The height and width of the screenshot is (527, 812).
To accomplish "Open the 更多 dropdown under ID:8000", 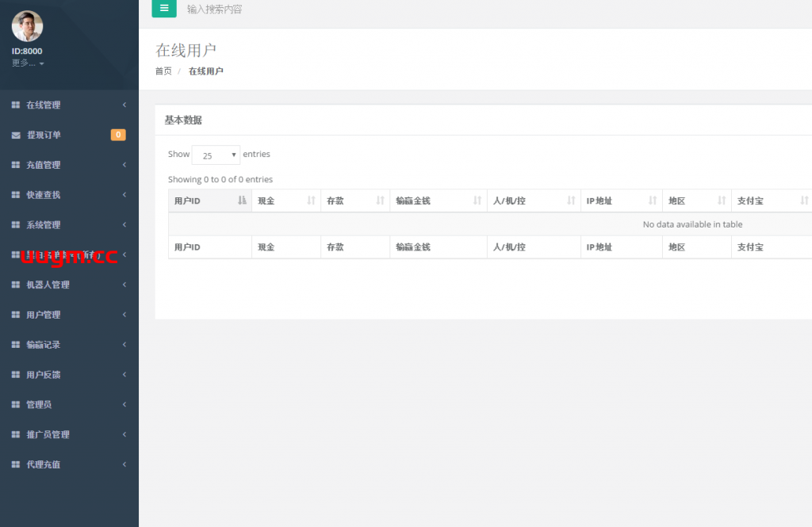I will click(x=28, y=63).
